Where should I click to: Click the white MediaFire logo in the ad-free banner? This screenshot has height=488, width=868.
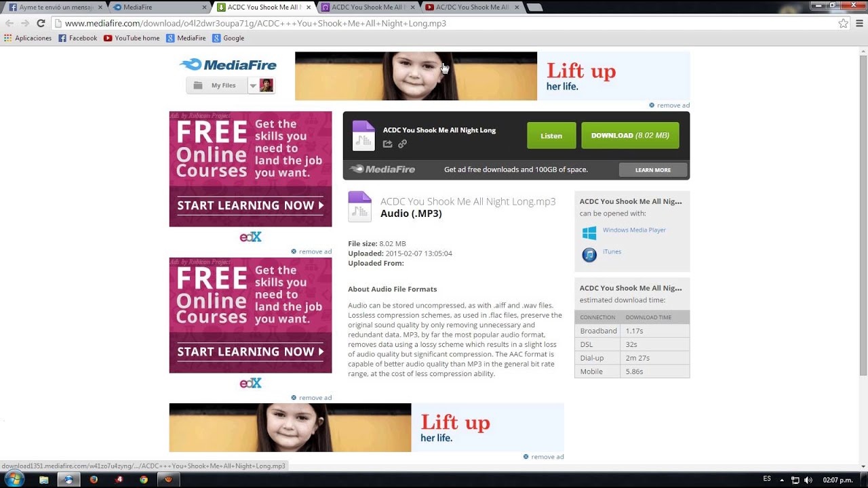coord(382,169)
